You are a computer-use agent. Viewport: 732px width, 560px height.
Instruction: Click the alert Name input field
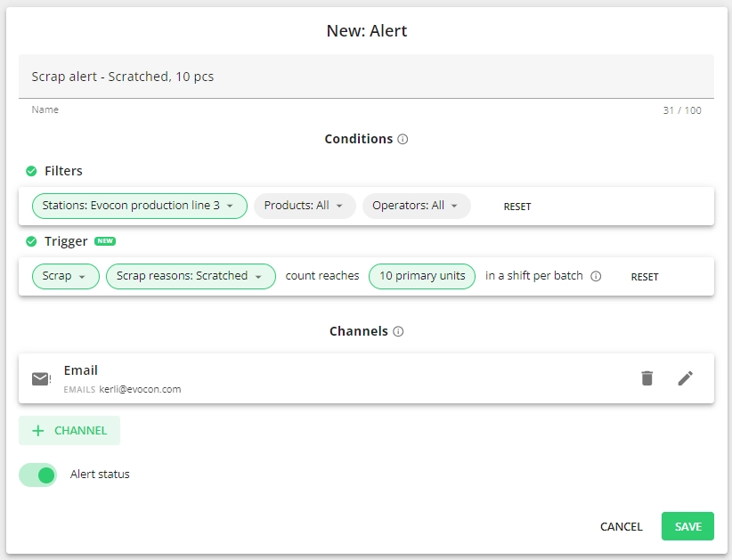367,77
